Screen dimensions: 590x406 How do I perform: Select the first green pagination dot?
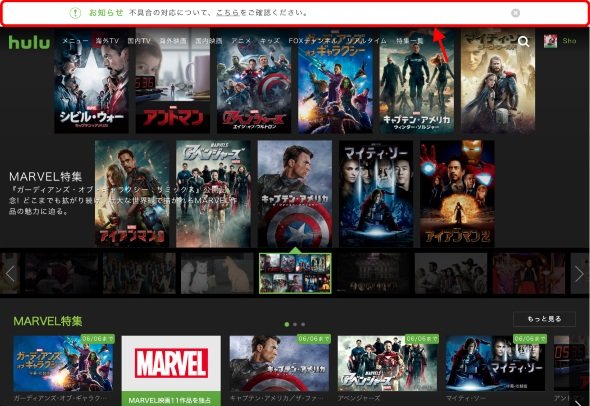(287, 324)
